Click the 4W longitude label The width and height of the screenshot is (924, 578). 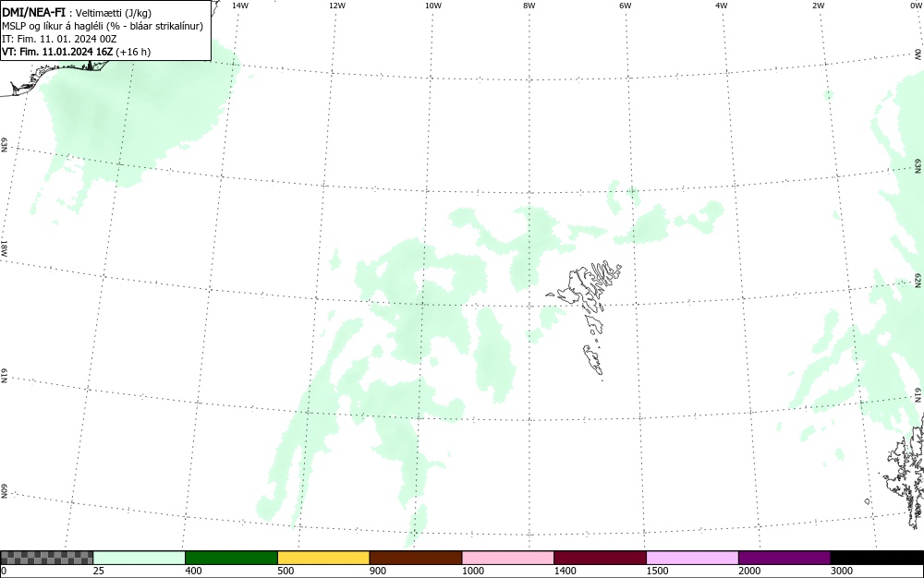722,6
